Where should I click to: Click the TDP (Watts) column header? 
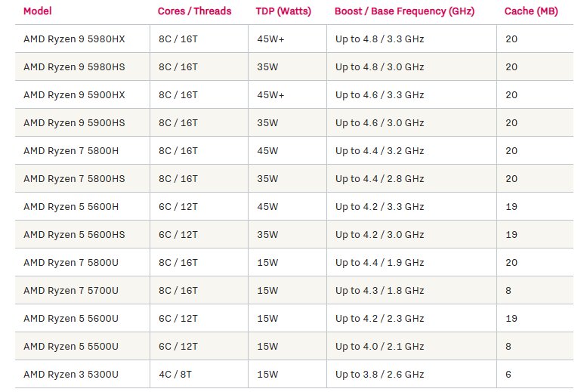coord(283,11)
